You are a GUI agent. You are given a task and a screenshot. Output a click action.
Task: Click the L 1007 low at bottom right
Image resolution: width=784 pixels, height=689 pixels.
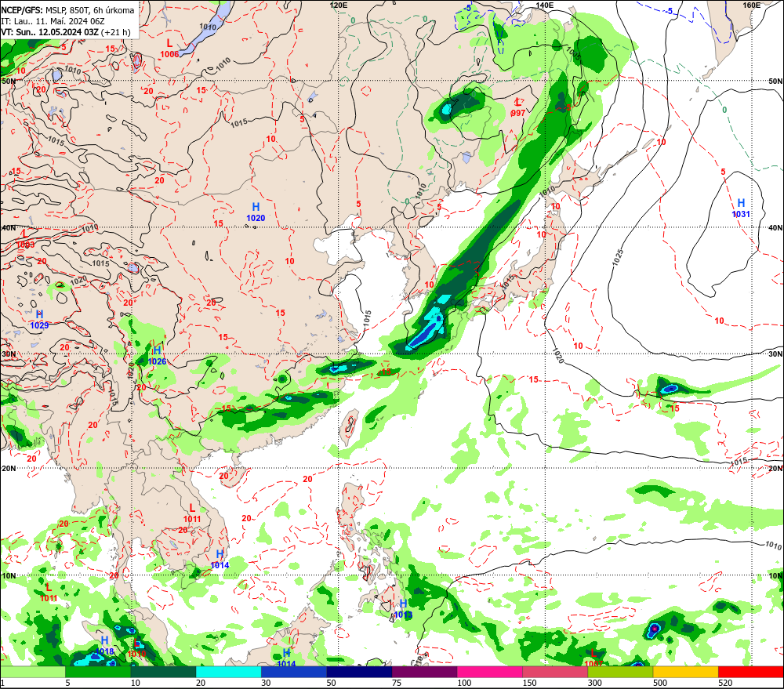(593, 658)
